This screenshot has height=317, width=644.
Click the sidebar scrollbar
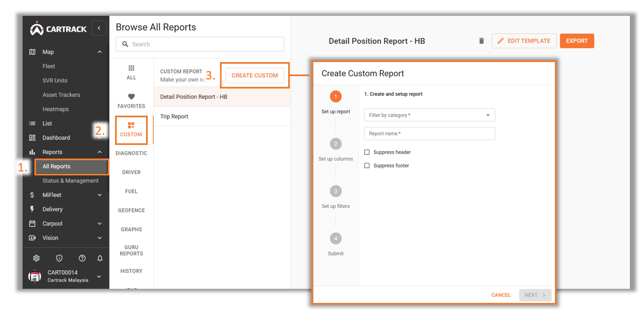pyautogui.click(x=108, y=117)
